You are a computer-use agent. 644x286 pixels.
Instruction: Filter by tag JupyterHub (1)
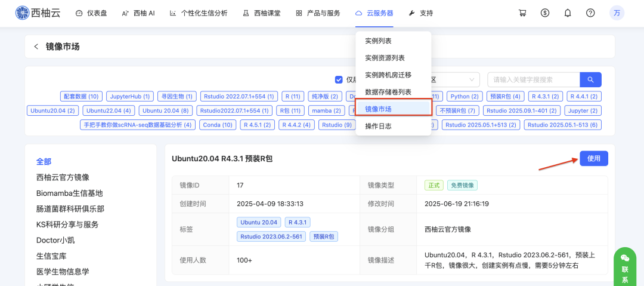coord(130,96)
